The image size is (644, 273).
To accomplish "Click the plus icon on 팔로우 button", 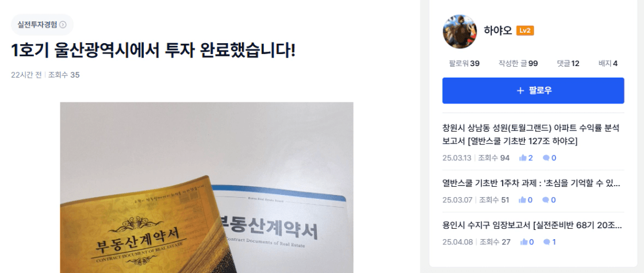I will click(520, 91).
